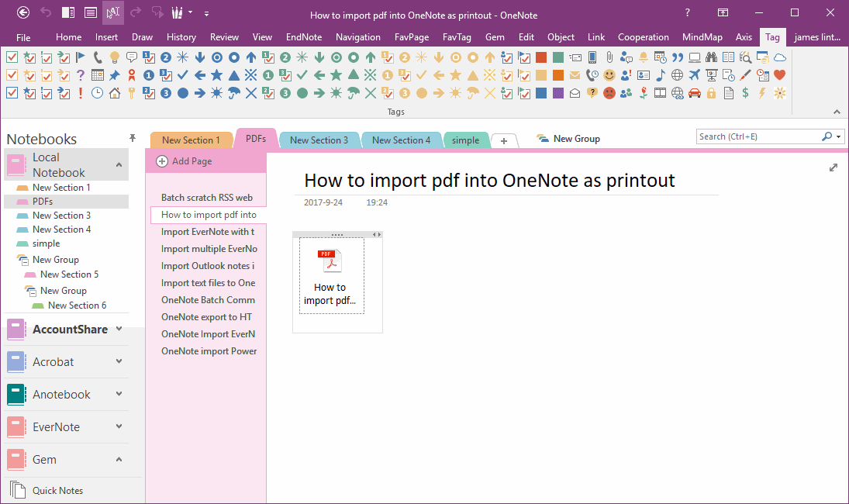The image size is (849, 504).
Task: Switch to the MindMap ribbon tab
Action: click(702, 37)
